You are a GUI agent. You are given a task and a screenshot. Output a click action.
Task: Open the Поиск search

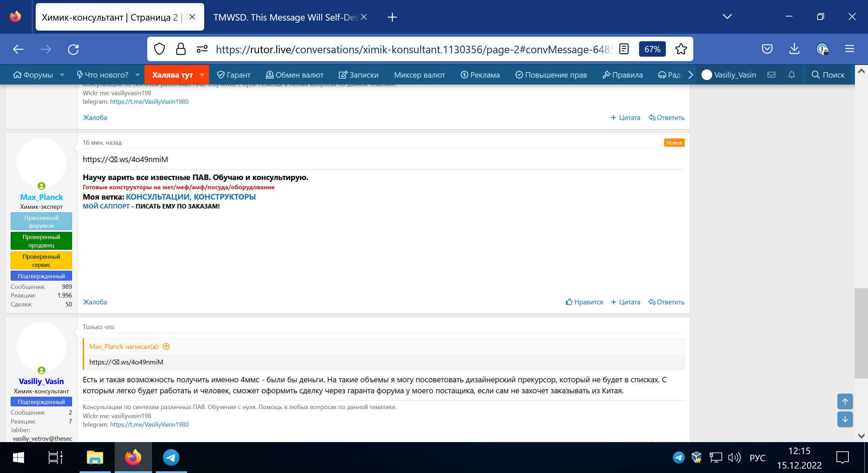828,75
